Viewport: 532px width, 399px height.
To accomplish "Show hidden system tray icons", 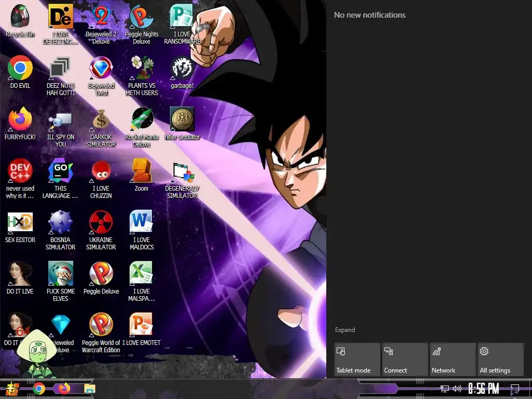I will point(432,389).
